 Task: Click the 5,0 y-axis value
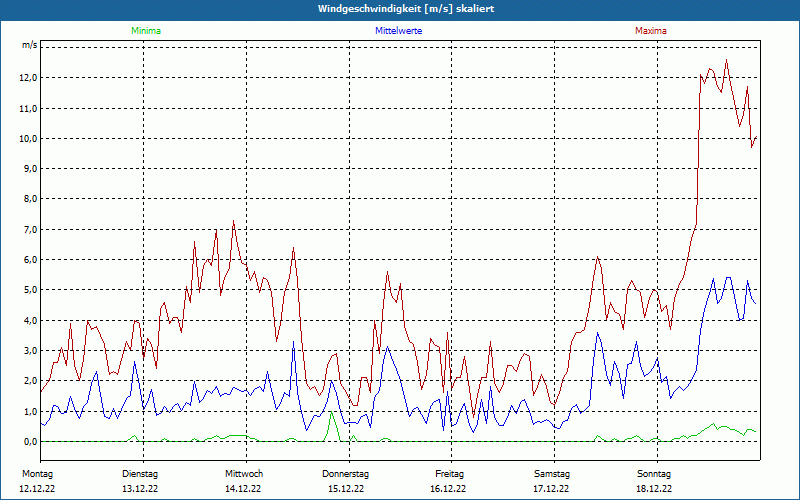pos(31,290)
